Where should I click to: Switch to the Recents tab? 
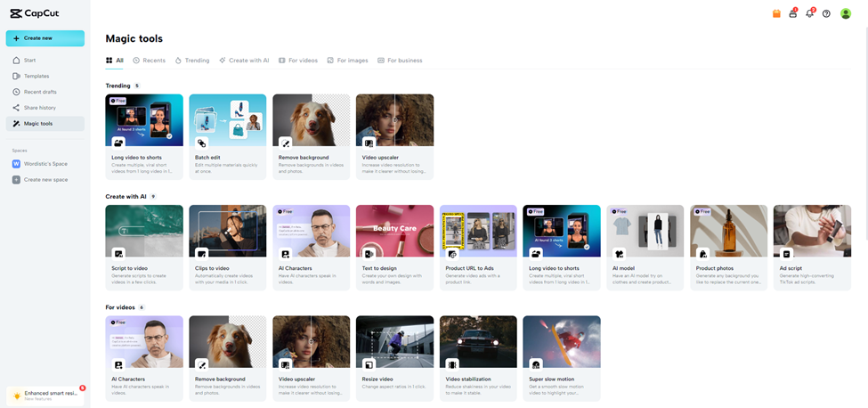[150, 61]
